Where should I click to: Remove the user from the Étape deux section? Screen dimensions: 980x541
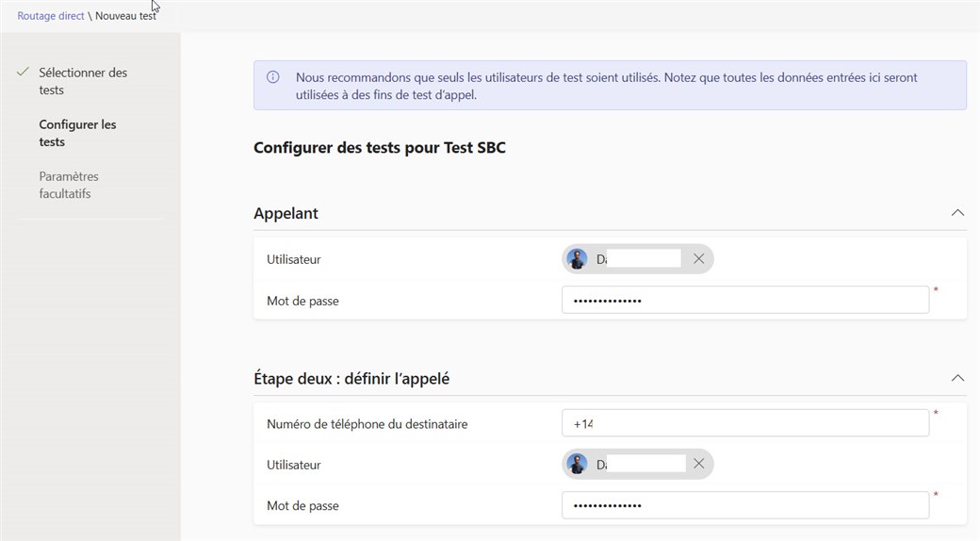tap(698, 464)
